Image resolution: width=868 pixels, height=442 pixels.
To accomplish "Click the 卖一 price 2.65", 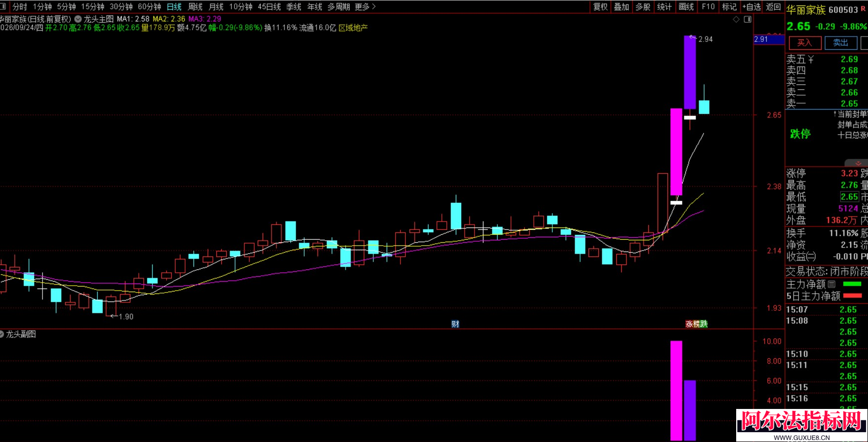I will pyautogui.click(x=849, y=104).
